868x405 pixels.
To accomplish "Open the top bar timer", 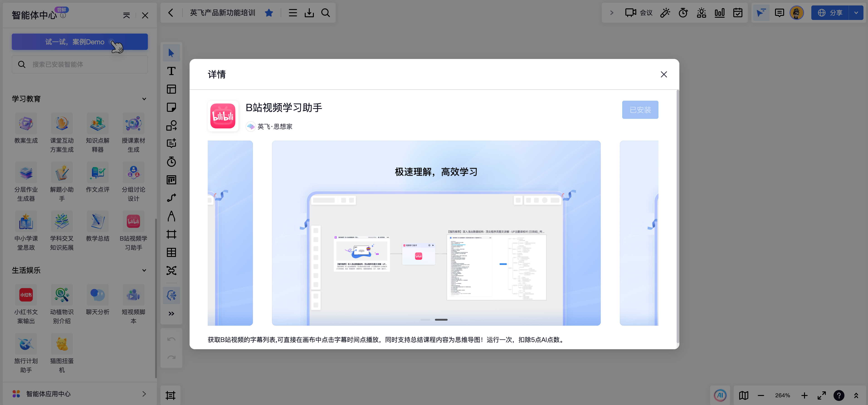I will [x=683, y=13].
